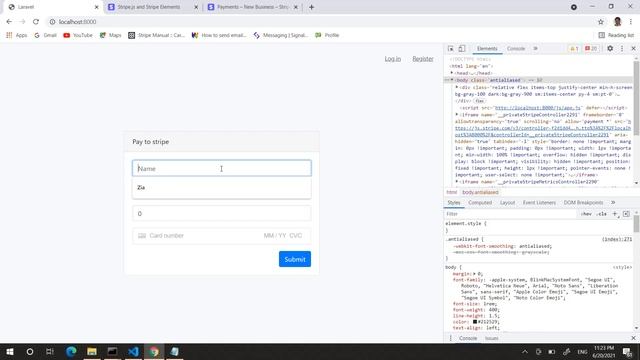640x360 pixels.
Task: Open a new browser tab with plus
Action: click(311, 7)
